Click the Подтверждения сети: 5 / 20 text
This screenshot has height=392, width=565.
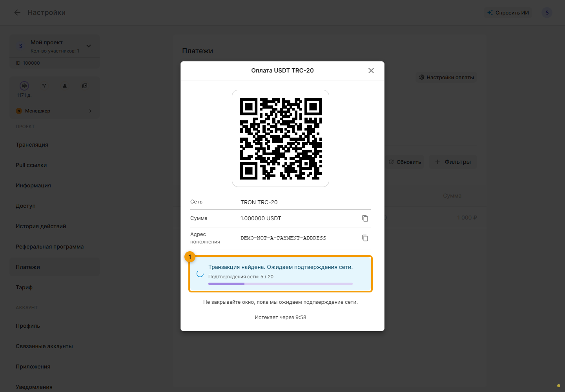point(241,277)
